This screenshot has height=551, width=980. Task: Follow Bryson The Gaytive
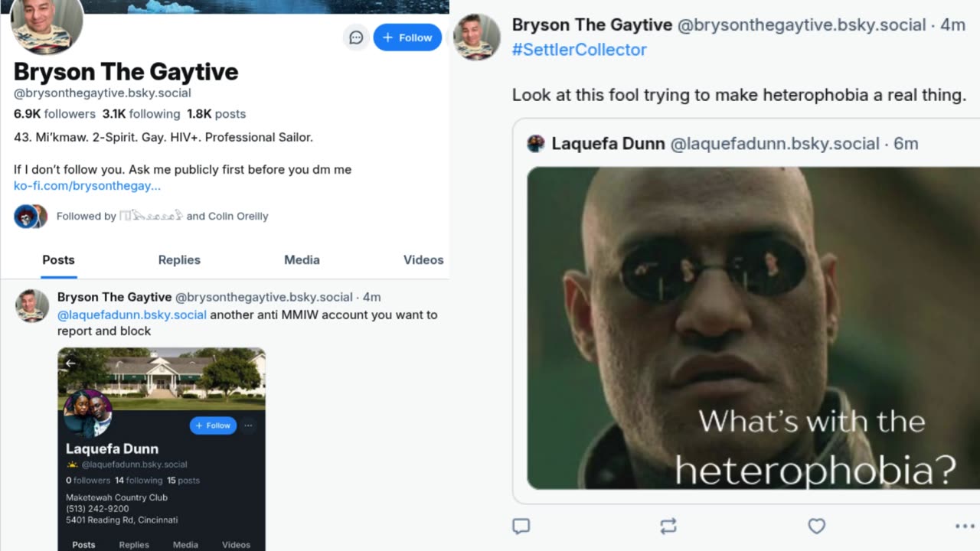[x=407, y=37]
